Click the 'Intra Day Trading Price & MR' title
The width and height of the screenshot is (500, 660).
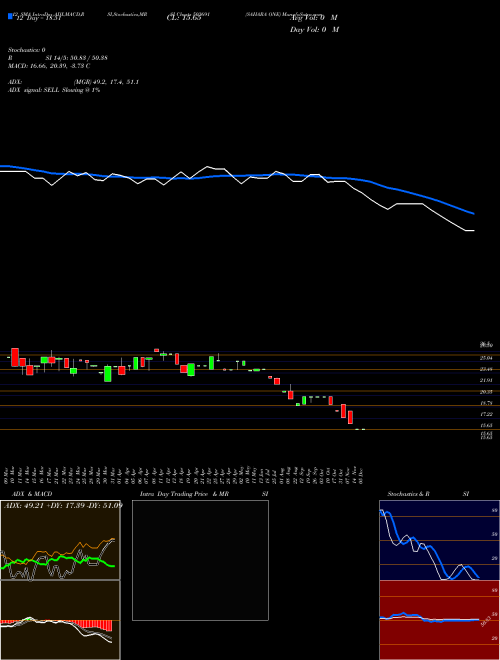[x=184, y=494]
